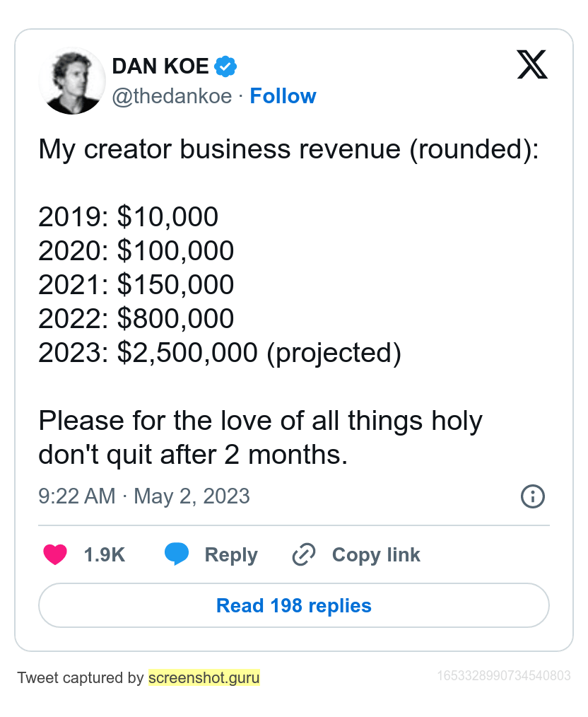Click the X logo icon
Image resolution: width=588 pixels, height=717 pixels.
[532, 64]
